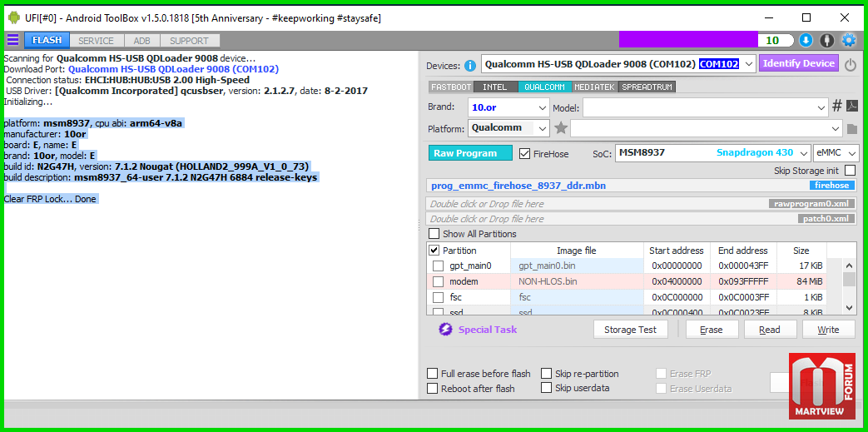Click the Storage Test button
This screenshot has width=868, height=432.
click(x=630, y=330)
